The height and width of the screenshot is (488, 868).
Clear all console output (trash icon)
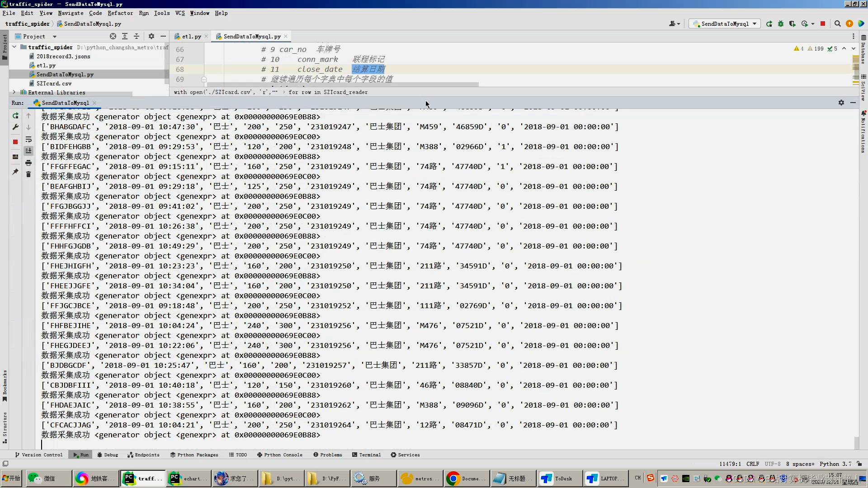(x=28, y=174)
